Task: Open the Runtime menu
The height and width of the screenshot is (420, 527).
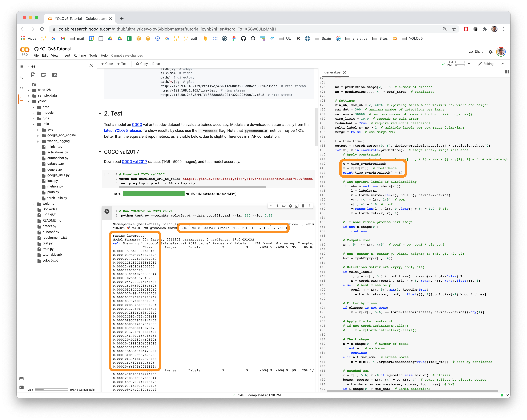Action: pos(80,56)
